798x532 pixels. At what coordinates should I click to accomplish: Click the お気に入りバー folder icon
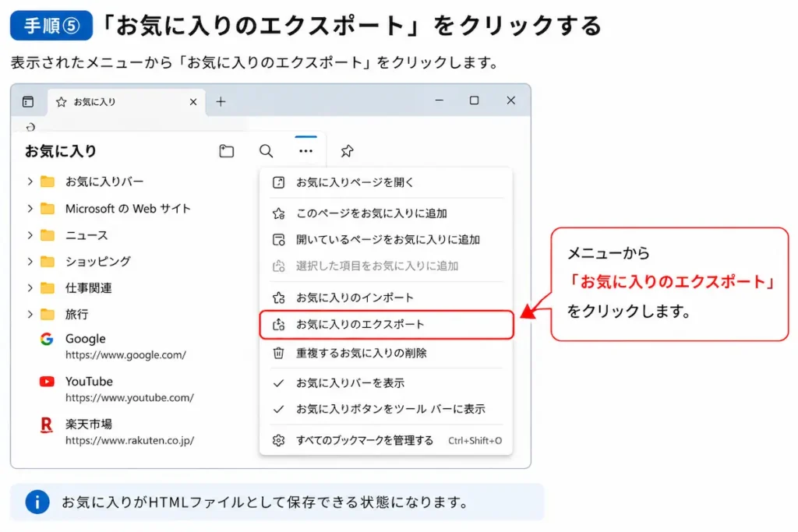pos(48,181)
